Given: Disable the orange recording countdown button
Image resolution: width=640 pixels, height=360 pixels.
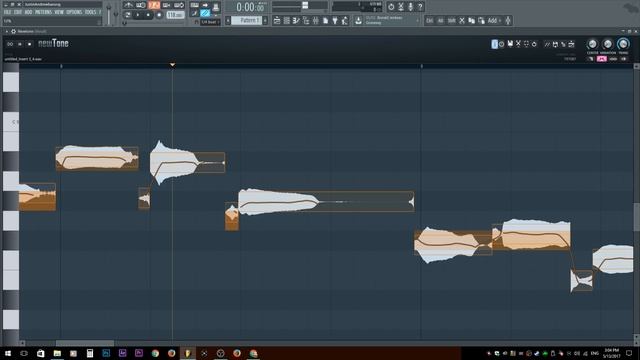Looking at the screenshot, I should 154,5.
